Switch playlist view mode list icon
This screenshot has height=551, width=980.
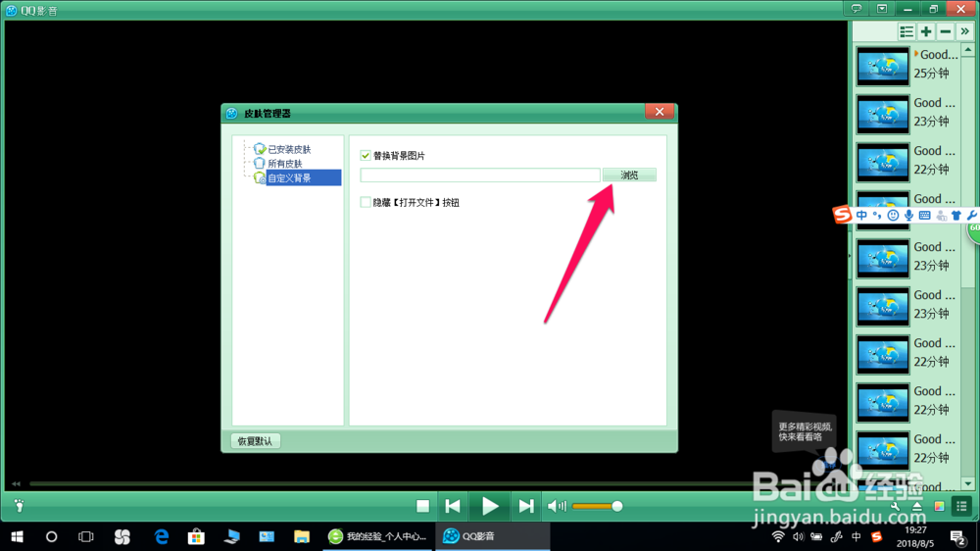click(906, 31)
